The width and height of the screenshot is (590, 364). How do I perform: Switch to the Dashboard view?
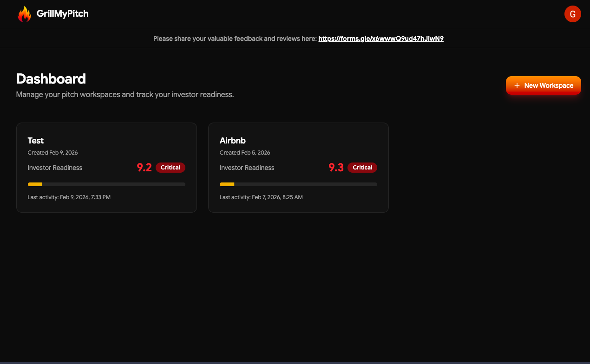click(51, 79)
